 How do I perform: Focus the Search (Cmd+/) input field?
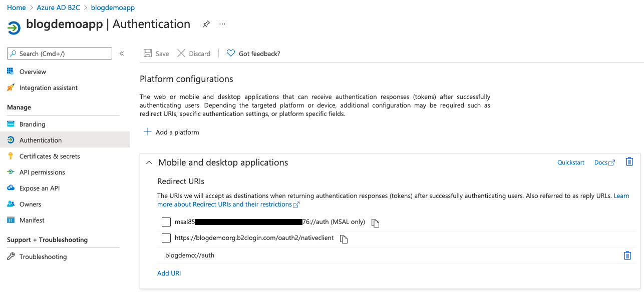pos(60,53)
